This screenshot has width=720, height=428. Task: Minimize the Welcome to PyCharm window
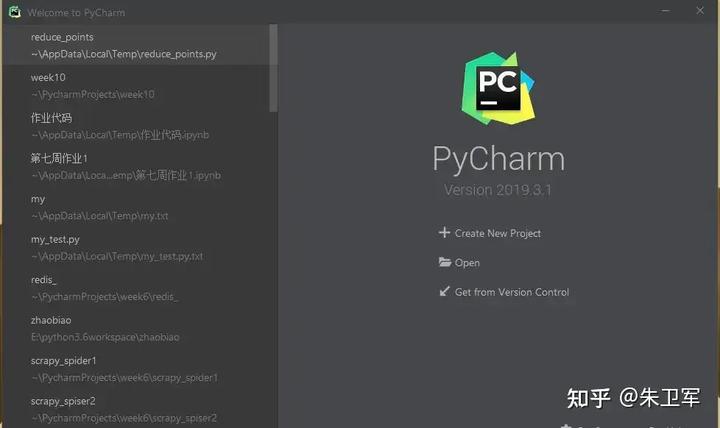point(665,11)
